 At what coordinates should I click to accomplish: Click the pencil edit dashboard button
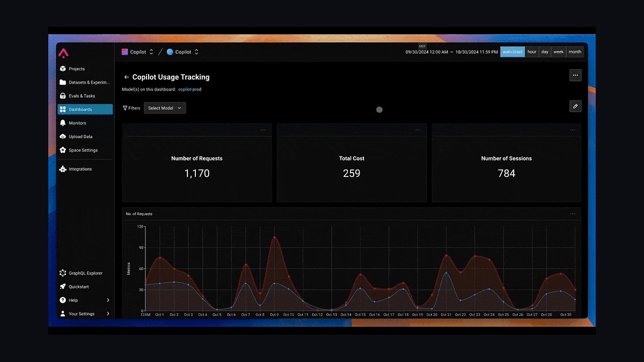coord(575,106)
